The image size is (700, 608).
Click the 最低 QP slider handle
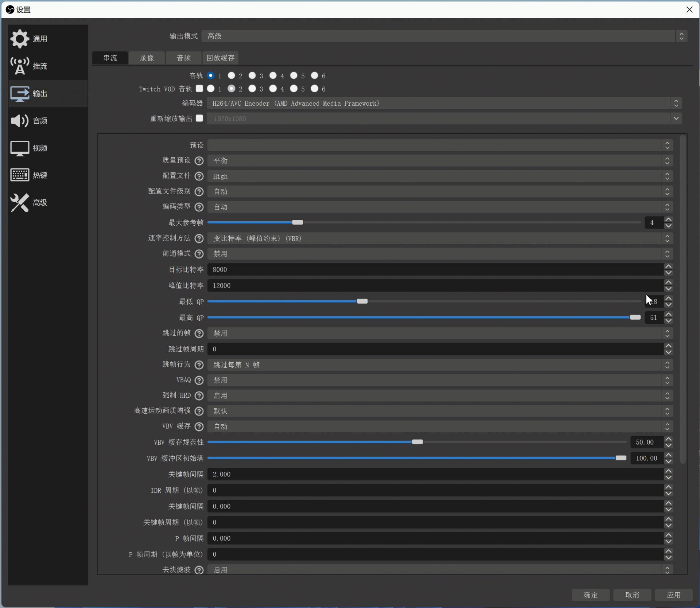coord(362,301)
